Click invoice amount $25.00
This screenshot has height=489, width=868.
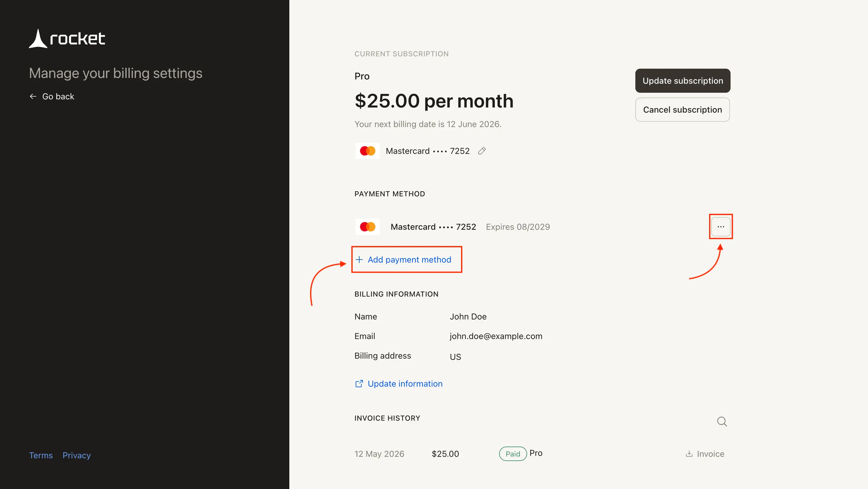click(445, 454)
